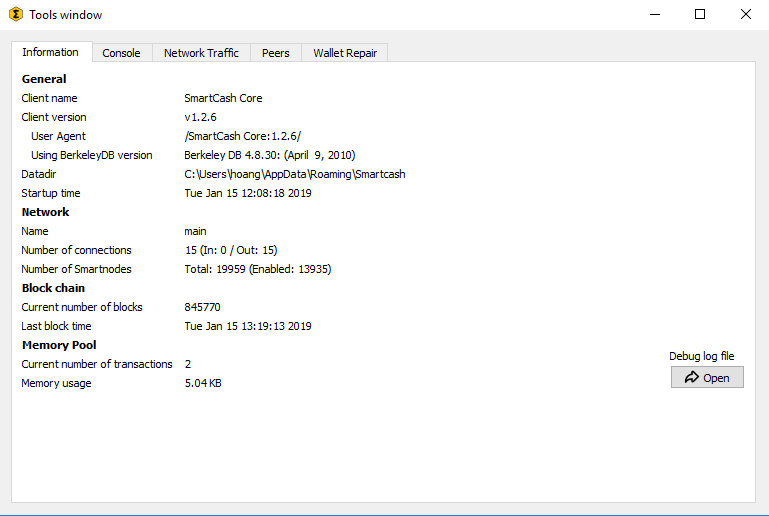Image resolution: width=769 pixels, height=516 pixels.
Task: Click the General section heading
Action: (44, 79)
